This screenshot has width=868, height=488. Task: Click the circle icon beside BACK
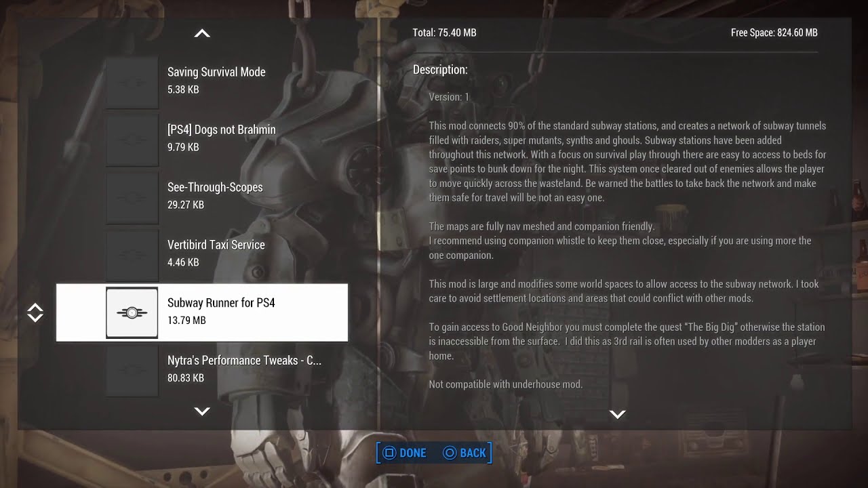pyautogui.click(x=450, y=453)
